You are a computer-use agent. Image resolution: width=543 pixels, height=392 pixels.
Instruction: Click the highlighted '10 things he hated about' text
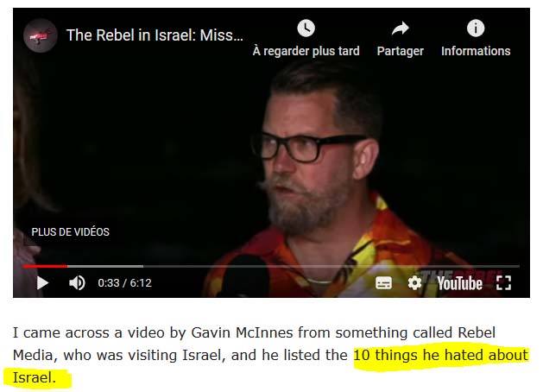pyautogui.click(x=441, y=355)
